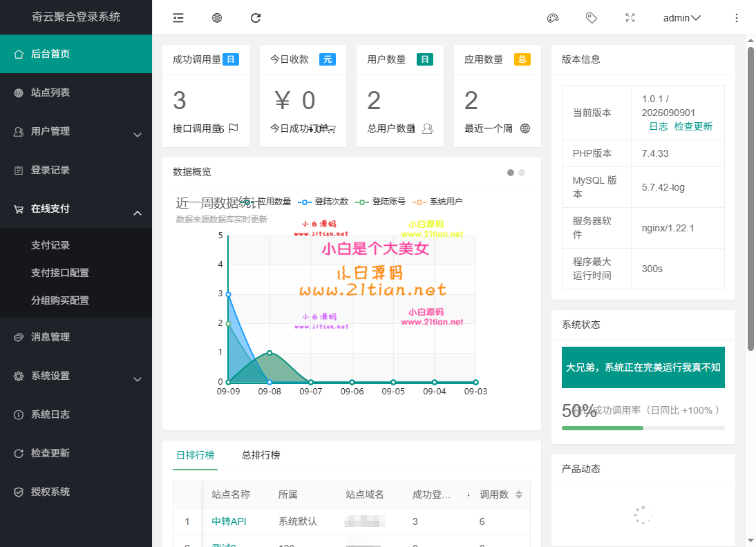Click the home icon beside 后台首页
This screenshot has height=547, width=756.
point(19,54)
